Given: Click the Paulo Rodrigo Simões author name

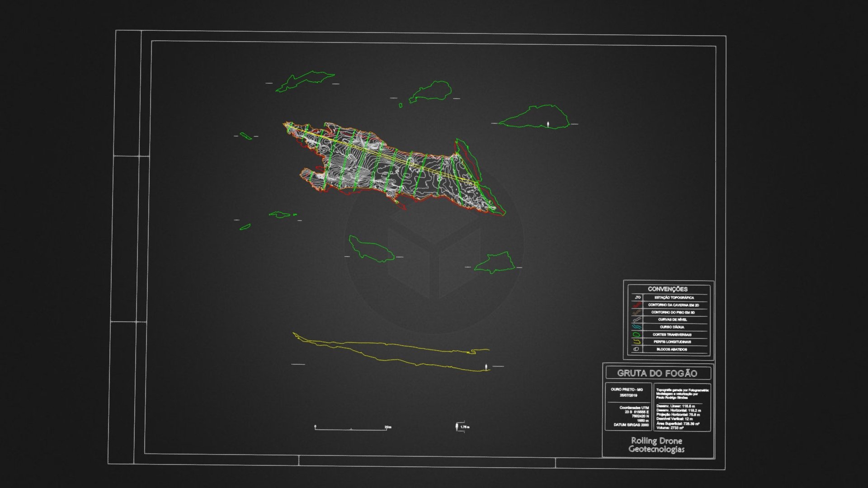Looking at the screenshot, I should coord(672,398).
